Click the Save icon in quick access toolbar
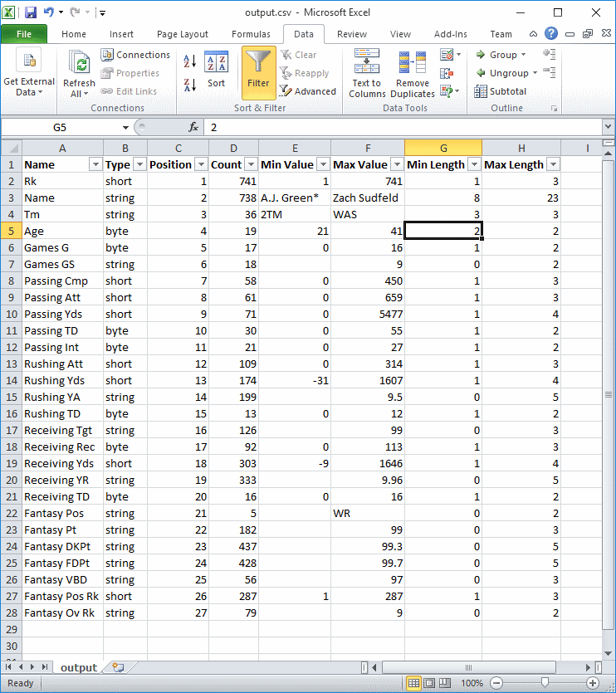616x693 pixels. coord(31,12)
